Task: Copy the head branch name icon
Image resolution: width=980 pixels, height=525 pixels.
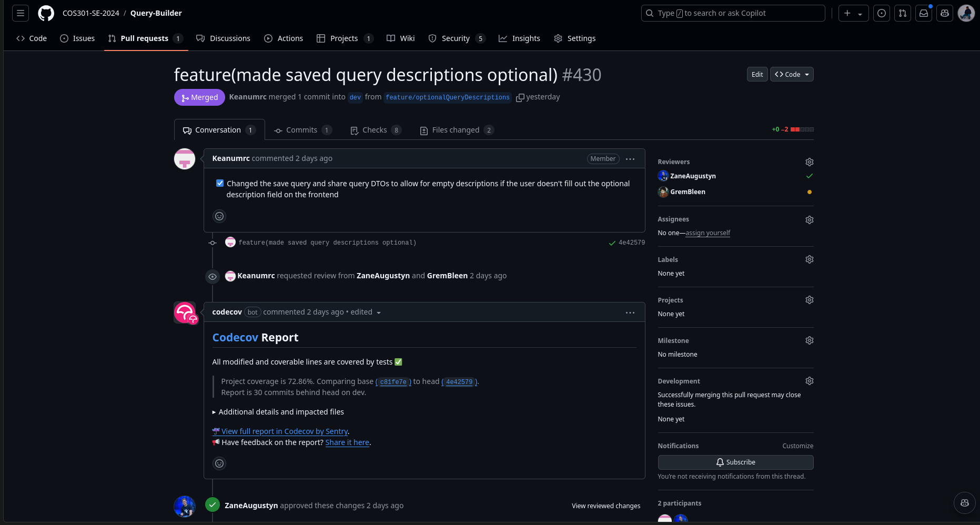Action: click(x=520, y=97)
